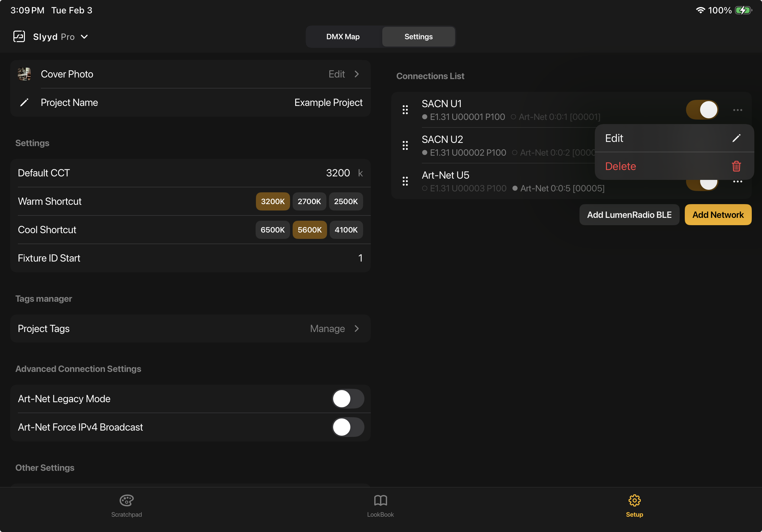Click the trash icon next to Delete
This screenshot has width=762, height=532.
point(736,166)
